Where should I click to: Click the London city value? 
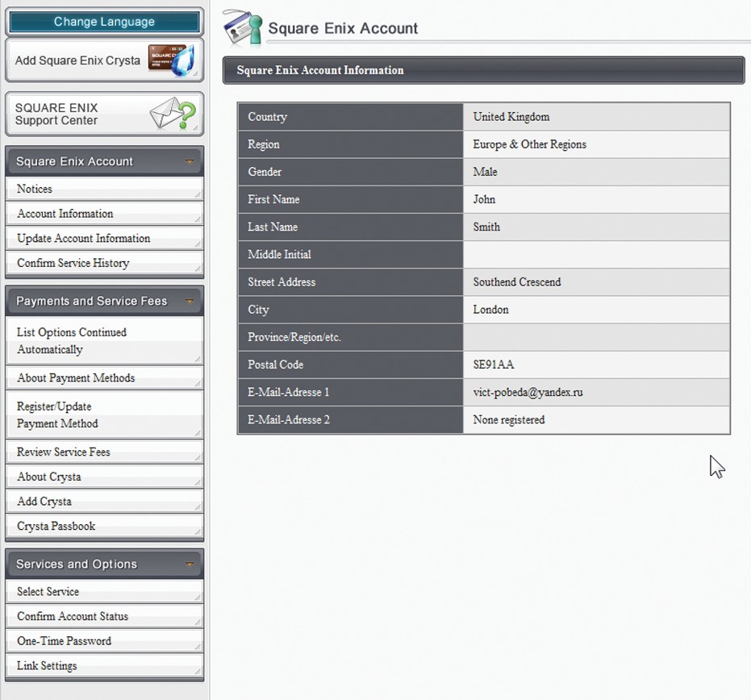point(491,310)
